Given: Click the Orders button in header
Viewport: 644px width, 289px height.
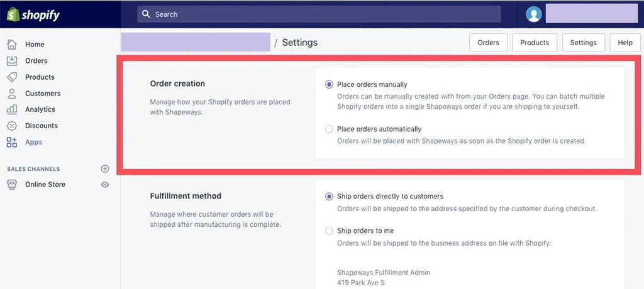Looking at the screenshot, I should point(488,43).
